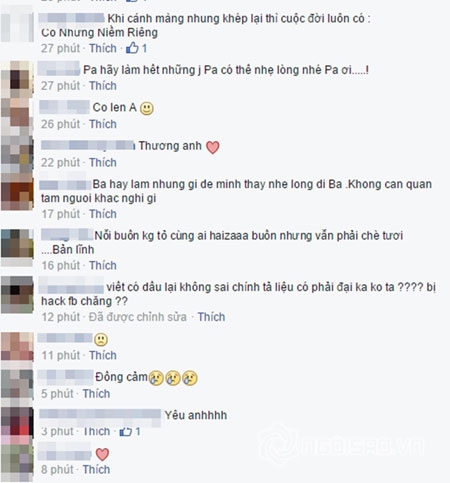Click Thích under the 'Nỗi buồn kg tỏ' comment
Image resolution: width=450 pixels, height=483 pixels.
tap(103, 265)
